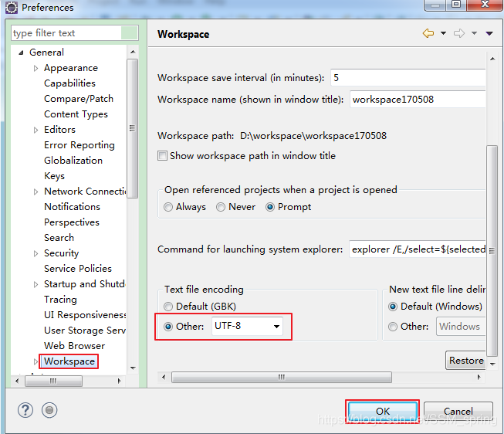Select Search preference page
The image size is (504, 434).
click(59, 237)
